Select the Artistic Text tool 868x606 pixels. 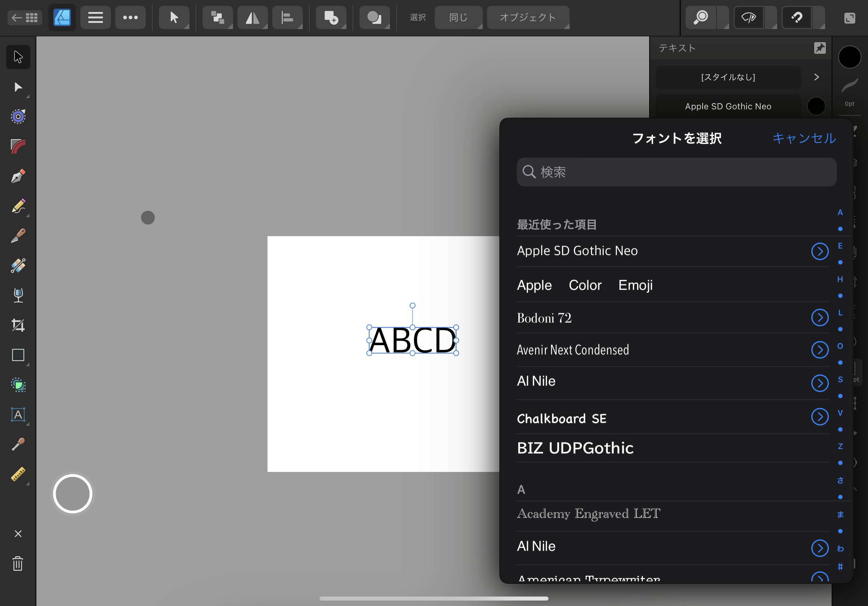click(18, 415)
